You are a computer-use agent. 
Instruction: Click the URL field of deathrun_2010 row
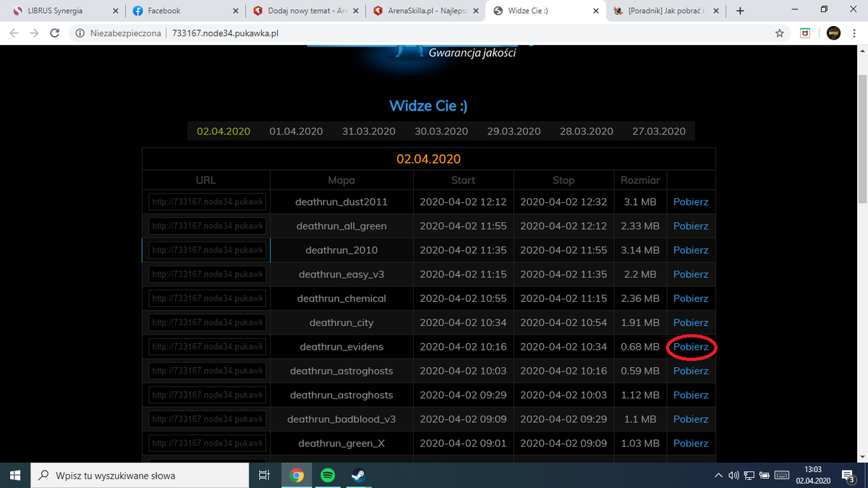[x=207, y=250]
